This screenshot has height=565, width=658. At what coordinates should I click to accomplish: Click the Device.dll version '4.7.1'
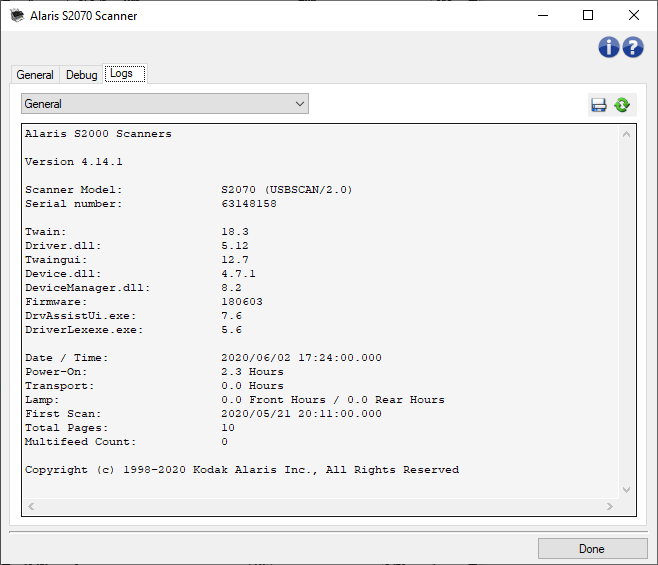coord(238,274)
